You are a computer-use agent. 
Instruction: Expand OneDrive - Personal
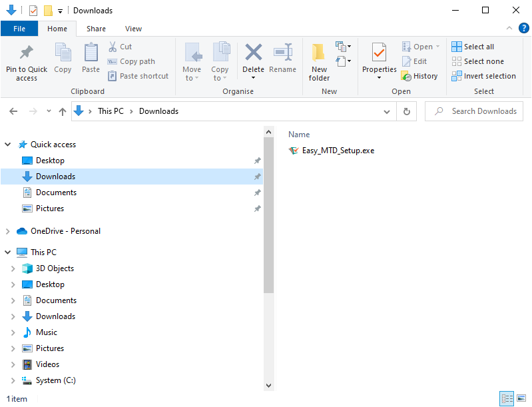(8, 232)
